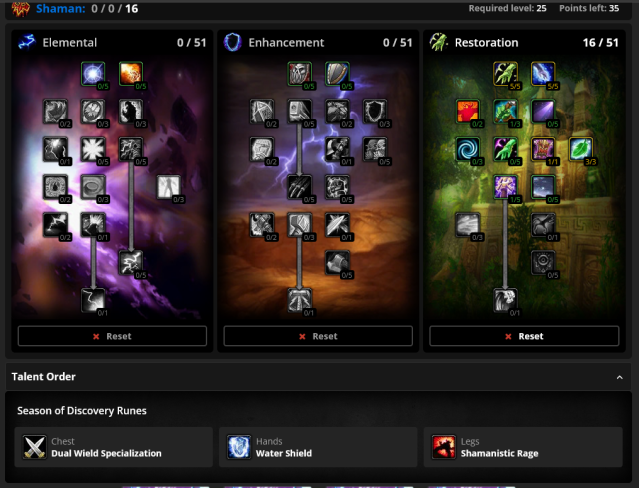Image resolution: width=639 pixels, height=488 pixels.
Task: Choose Eye of the Storm talent (0/3)
Action: (93, 187)
